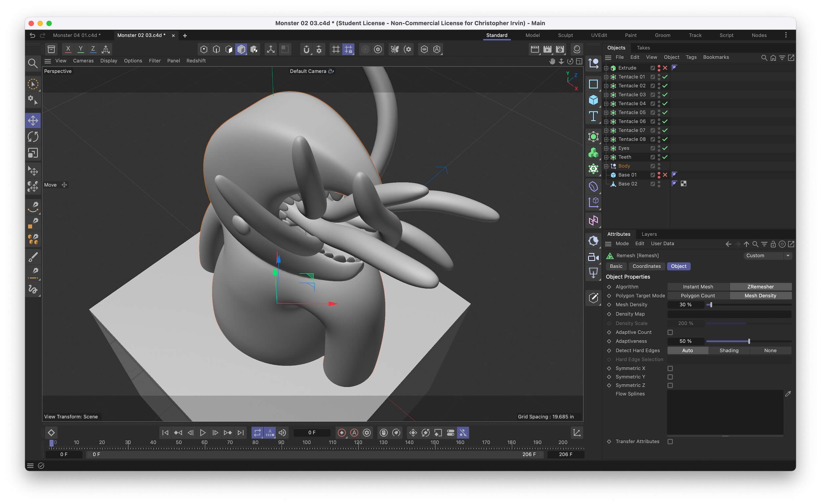Click the Rectangle spline icon
821x504 pixels.
tap(593, 84)
